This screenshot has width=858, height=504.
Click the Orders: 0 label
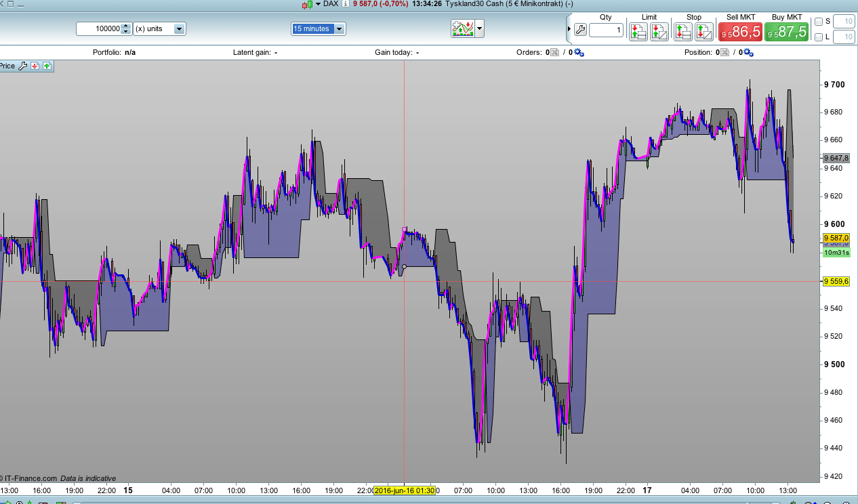pyautogui.click(x=533, y=52)
